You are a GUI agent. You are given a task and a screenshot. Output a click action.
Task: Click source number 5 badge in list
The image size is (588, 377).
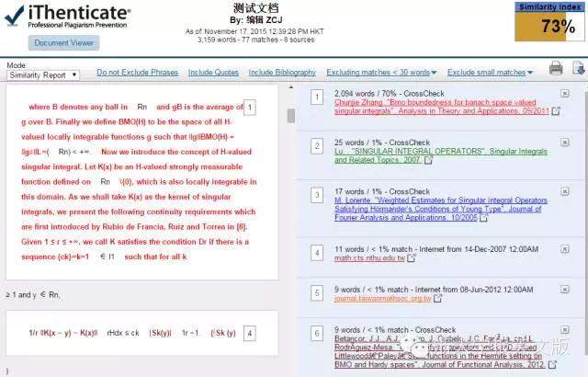click(317, 293)
